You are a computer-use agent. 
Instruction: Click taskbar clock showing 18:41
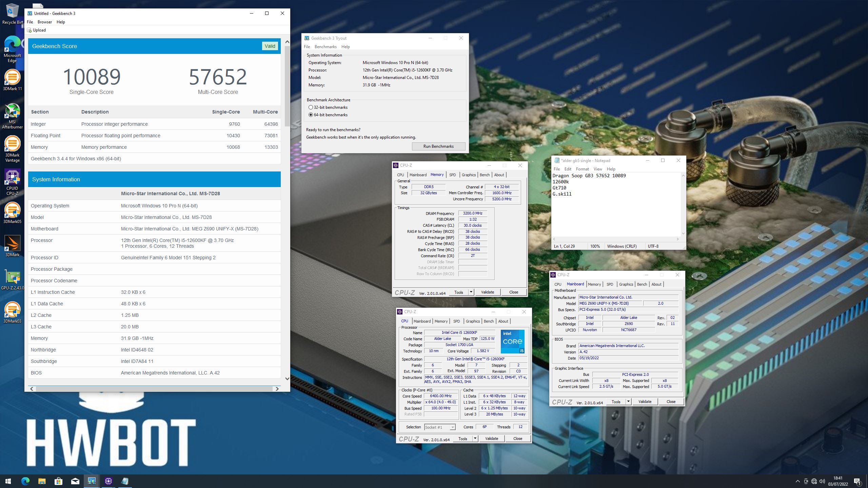pos(838,481)
